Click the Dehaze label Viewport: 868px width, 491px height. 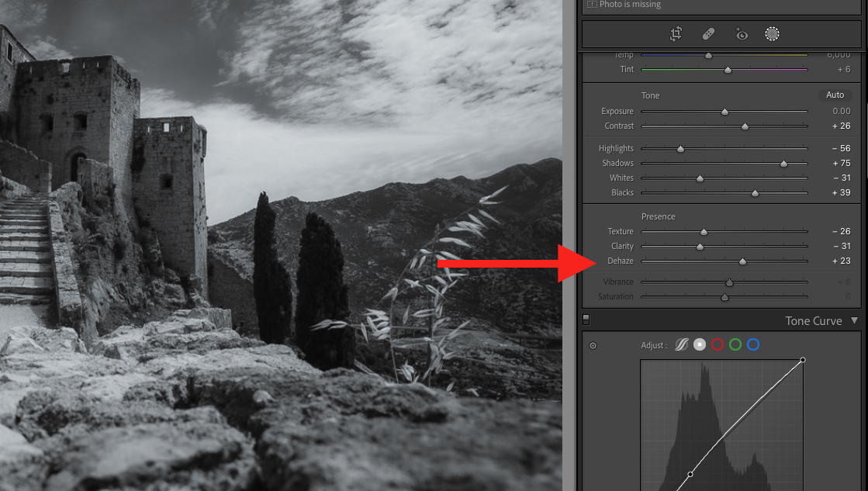[621, 261]
